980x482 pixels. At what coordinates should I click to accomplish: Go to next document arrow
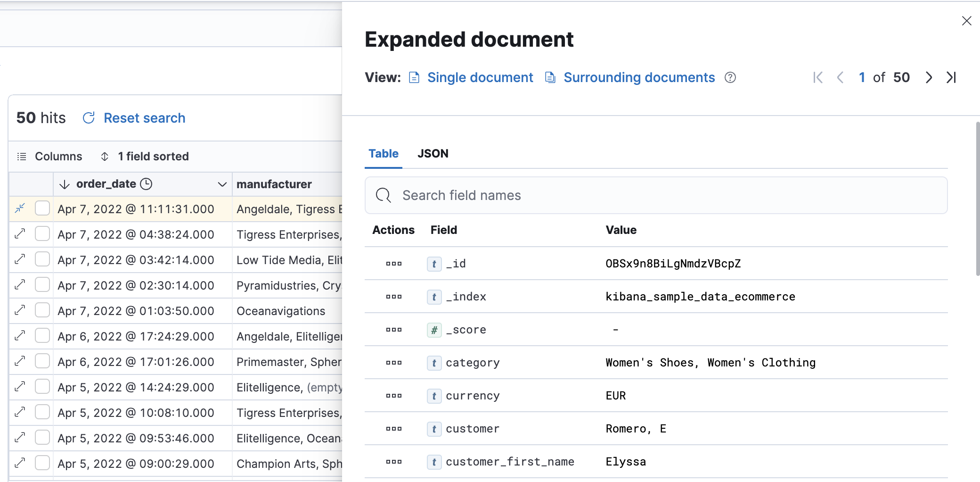coord(929,77)
